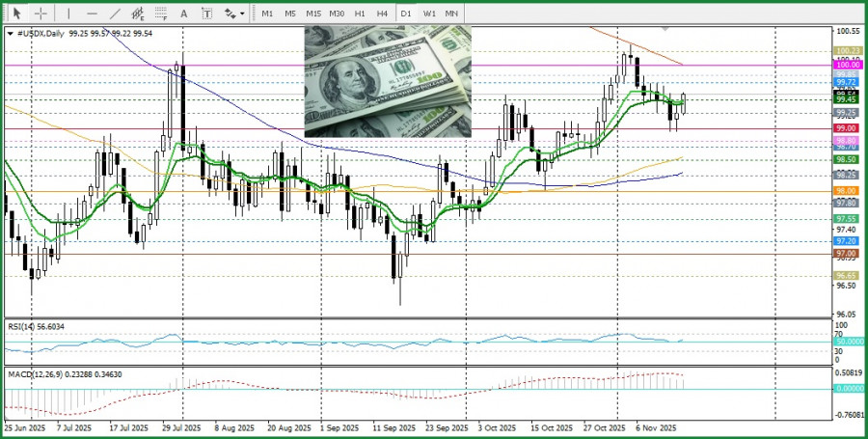Activate the Crosshair tool
This screenshot has height=439, width=868.
tap(41, 14)
